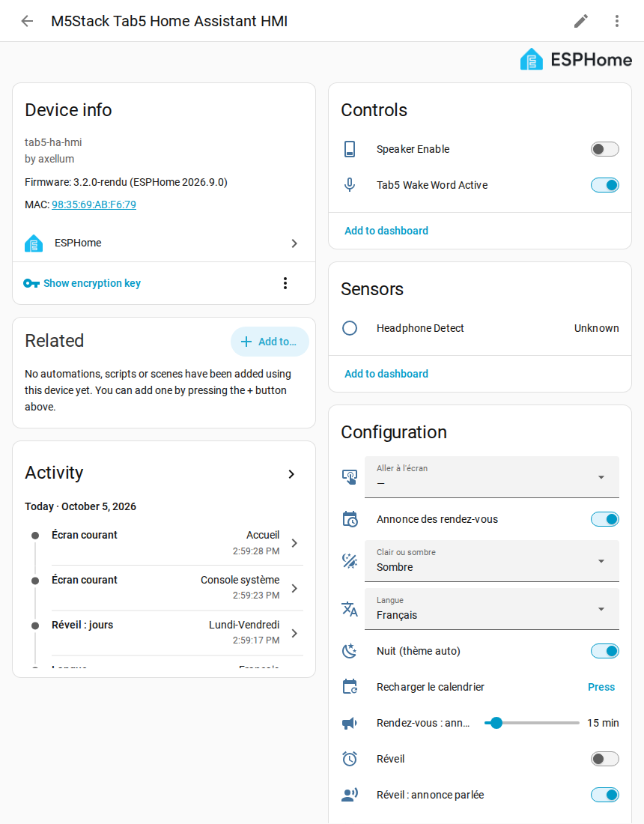
Task: Click the Réveil annonce parlée voice icon
Action: (349, 795)
